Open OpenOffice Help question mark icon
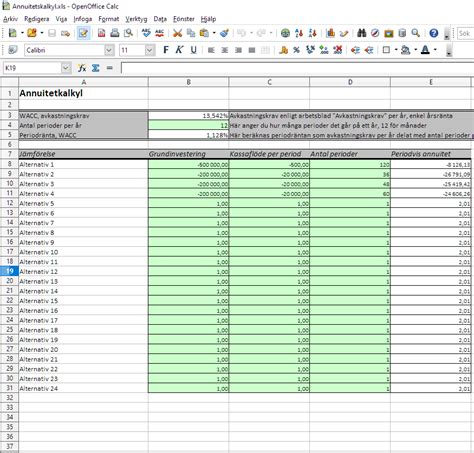 pyautogui.click(x=433, y=33)
